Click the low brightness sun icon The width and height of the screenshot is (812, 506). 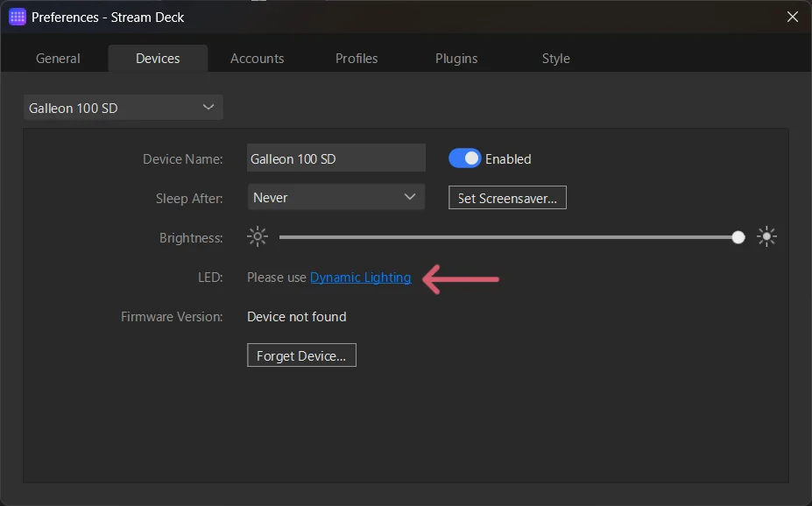click(258, 237)
